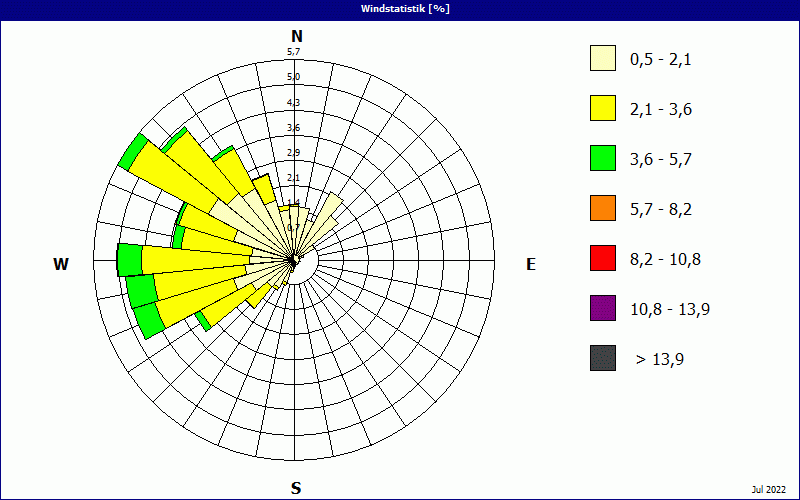Click the Jul 2022 date label
This screenshot has width=800, height=500.
pos(768,489)
